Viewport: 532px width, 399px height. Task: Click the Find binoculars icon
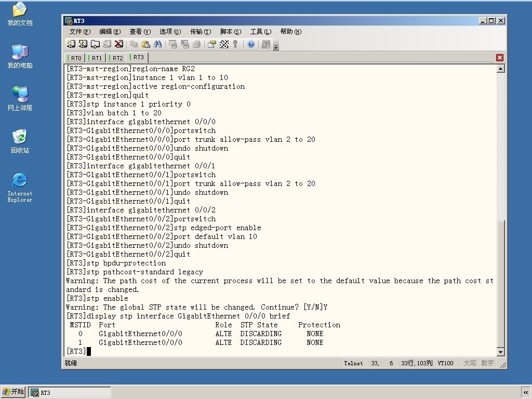(158, 44)
